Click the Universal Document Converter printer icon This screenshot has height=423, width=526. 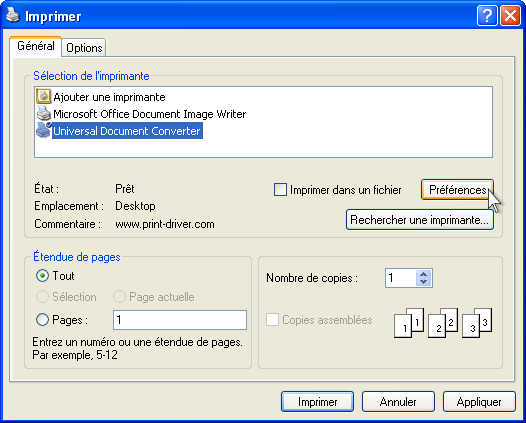pyautogui.click(x=44, y=130)
